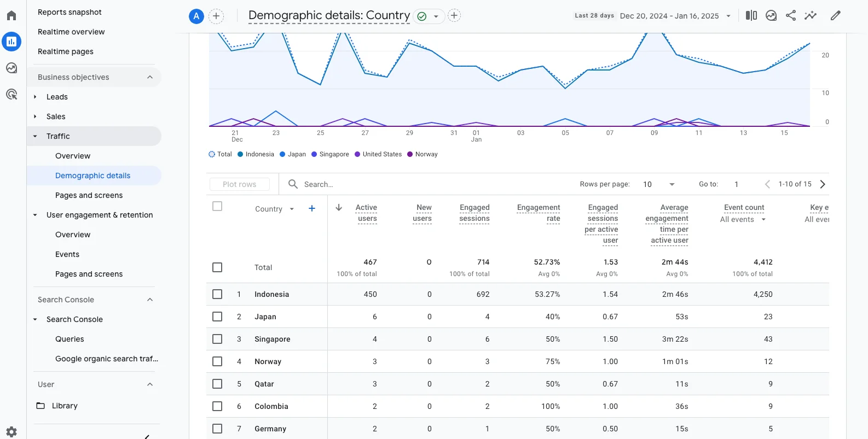Image resolution: width=868 pixels, height=439 pixels.
Task: Click the pencil to customize report
Action: [835, 15]
